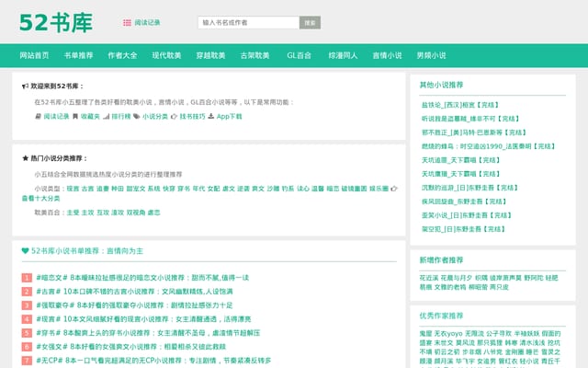
Task: Open 书单推荐 in the nav bar
Action: tap(78, 55)
